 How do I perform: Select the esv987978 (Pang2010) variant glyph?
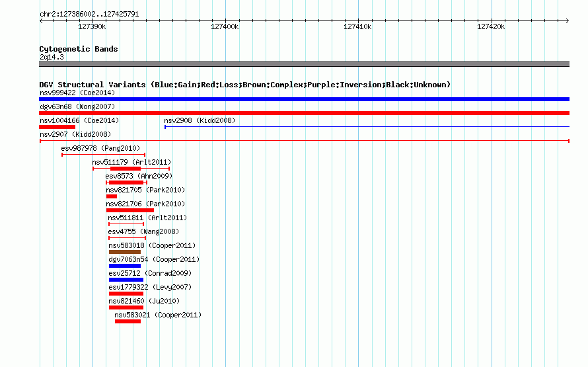[x=104, y=155]
